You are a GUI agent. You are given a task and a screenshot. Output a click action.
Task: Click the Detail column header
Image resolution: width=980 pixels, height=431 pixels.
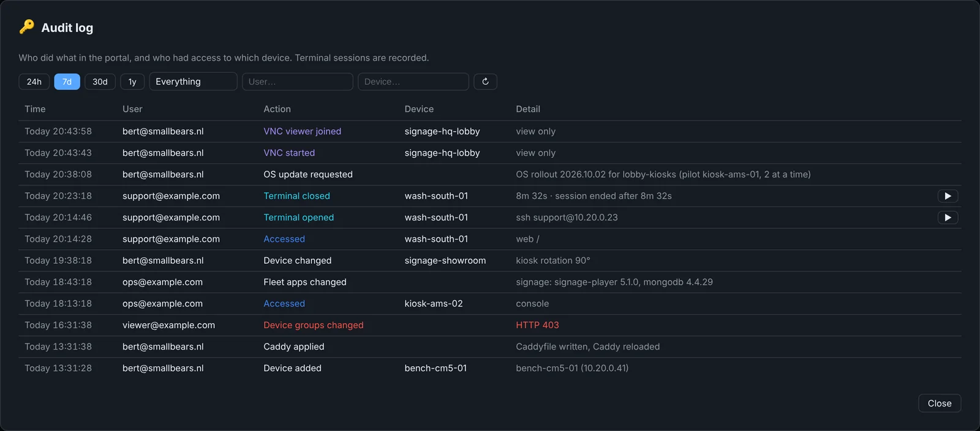528,109
